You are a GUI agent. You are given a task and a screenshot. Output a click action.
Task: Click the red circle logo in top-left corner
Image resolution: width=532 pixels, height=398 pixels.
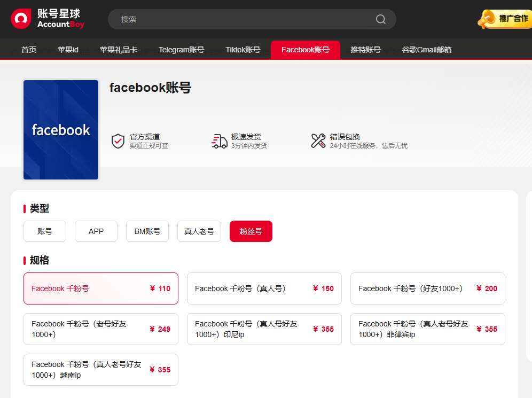20,18
